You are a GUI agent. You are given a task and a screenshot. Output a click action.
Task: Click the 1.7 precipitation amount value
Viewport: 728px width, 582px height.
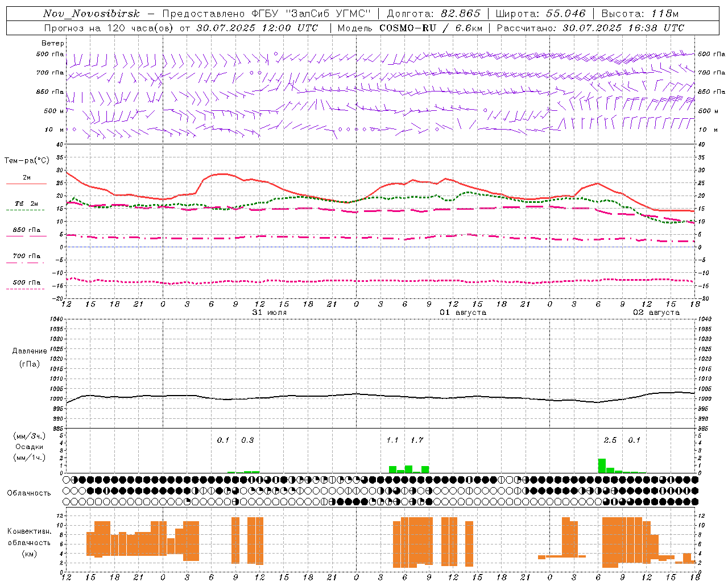click(417, 440)
